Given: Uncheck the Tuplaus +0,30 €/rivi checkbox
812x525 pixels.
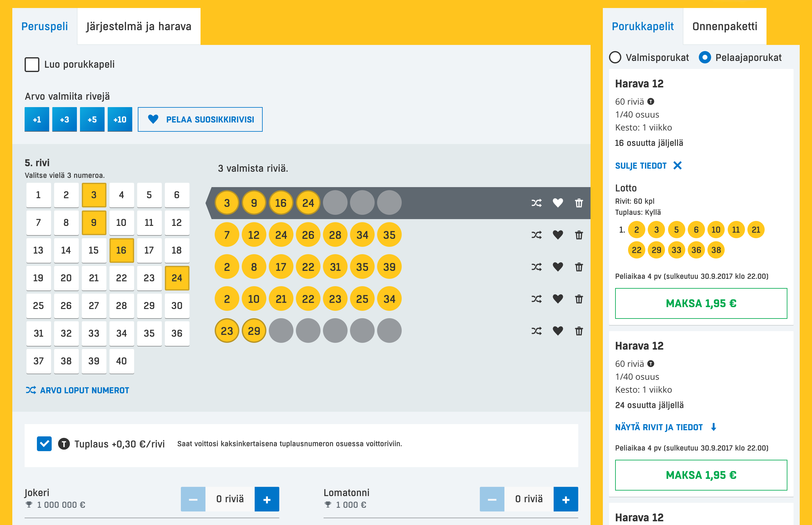Looking at the screenshot, I should click(44, 443).
